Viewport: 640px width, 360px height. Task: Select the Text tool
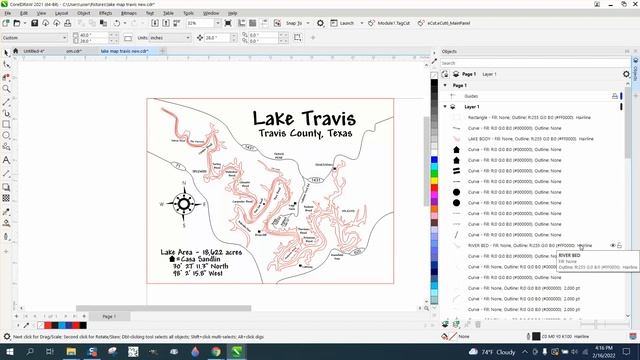(x=6, y=160)
